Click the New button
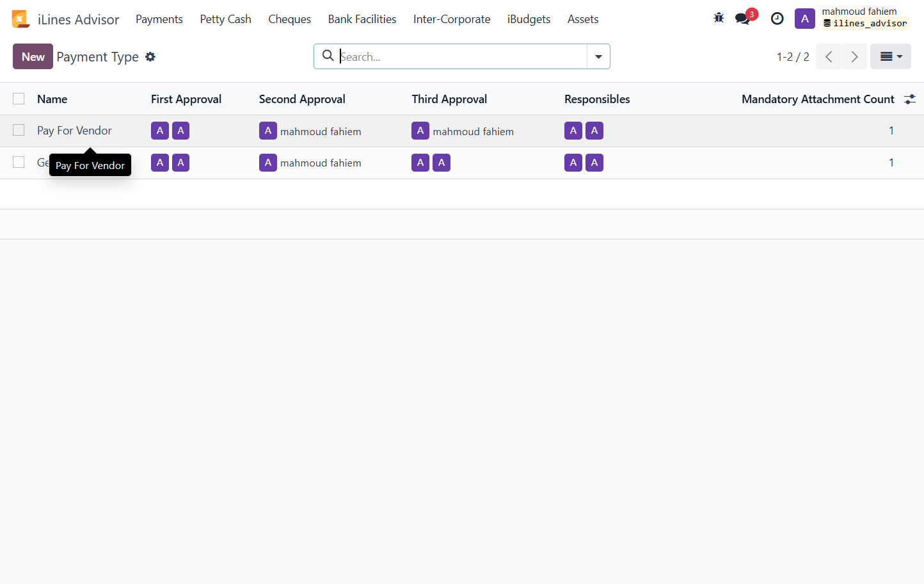The width and height of the screenshot is (924, 584). 33,56
